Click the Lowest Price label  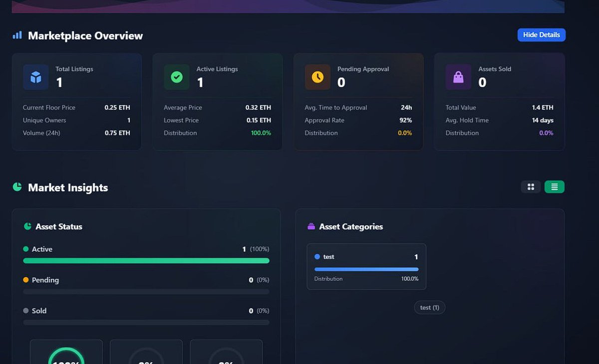tap(181, 120)
